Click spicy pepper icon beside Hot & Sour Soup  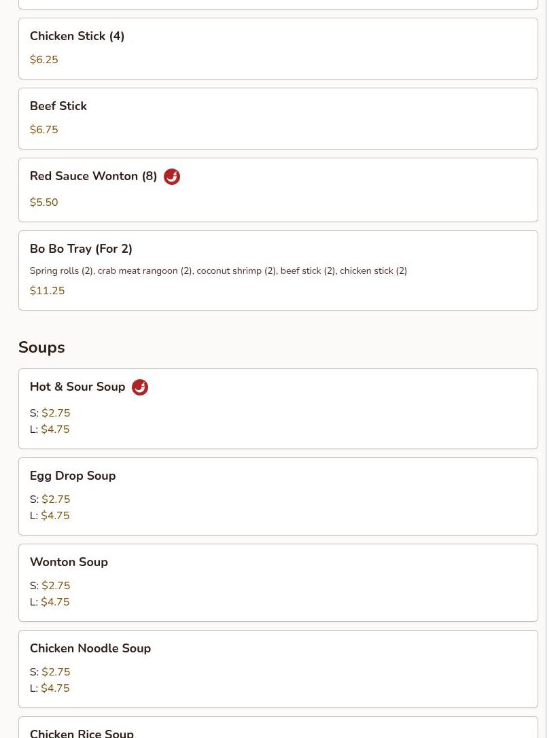pos(140,387)
